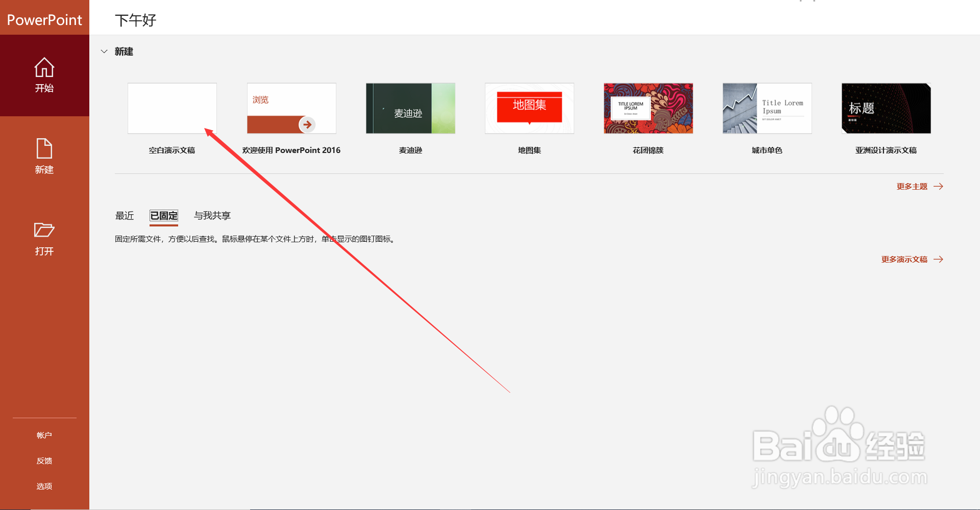Click the 新建 section heading text
The image size is (980, 510).
[124, 52]
